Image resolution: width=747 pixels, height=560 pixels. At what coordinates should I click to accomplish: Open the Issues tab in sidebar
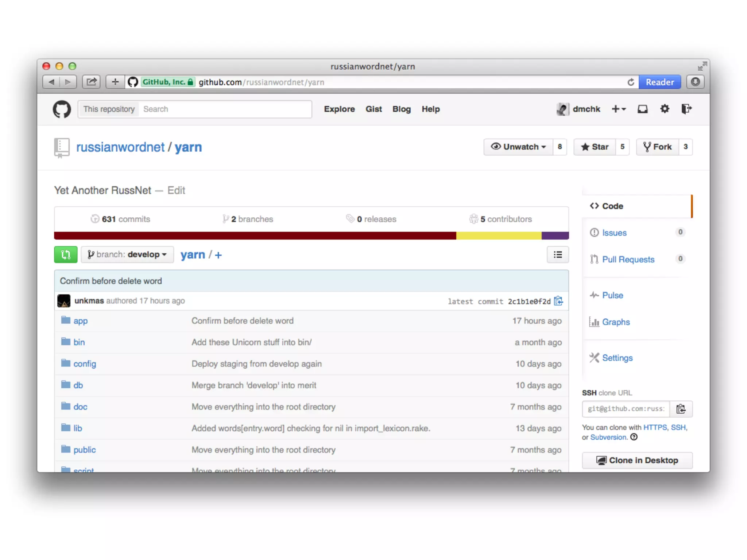point(614,233)
